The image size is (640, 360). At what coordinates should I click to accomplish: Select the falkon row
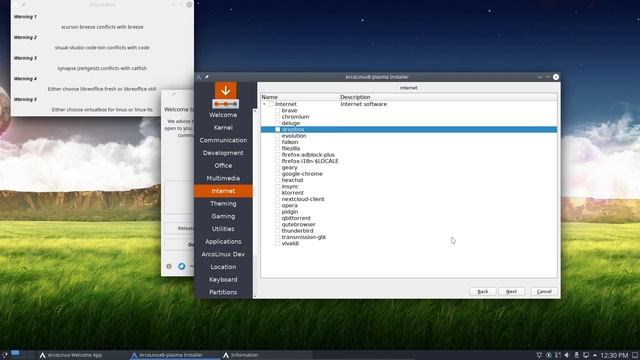pyautogui.click(x=409, y=142)
